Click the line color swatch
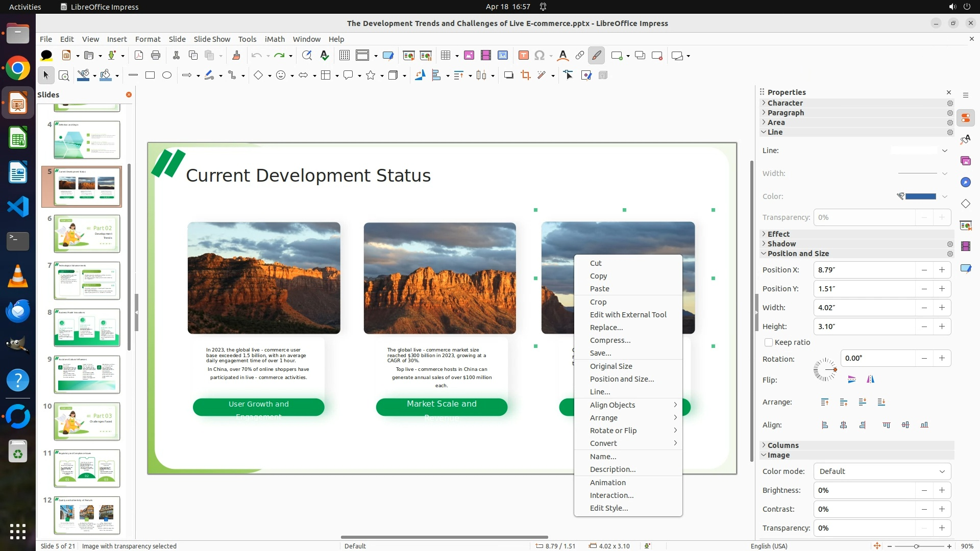The height and width of the screenshot is (551, 980). [x=920, y=196]
